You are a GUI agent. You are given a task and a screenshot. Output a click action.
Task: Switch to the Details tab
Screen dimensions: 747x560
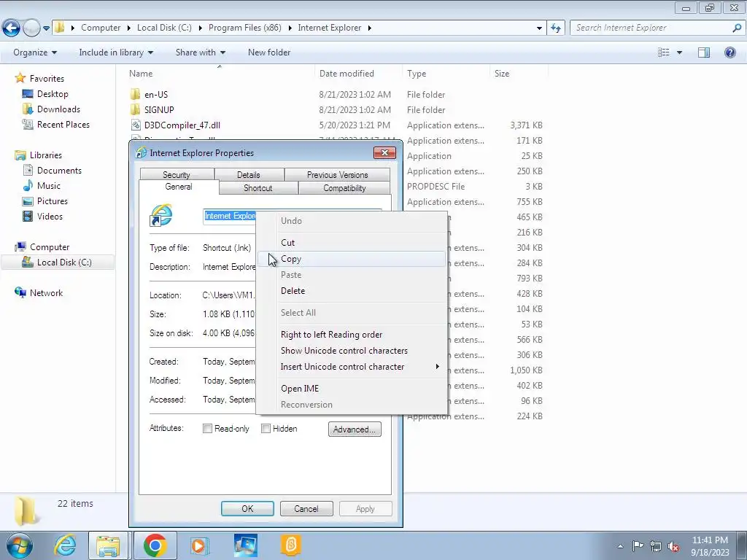point(249,174)
